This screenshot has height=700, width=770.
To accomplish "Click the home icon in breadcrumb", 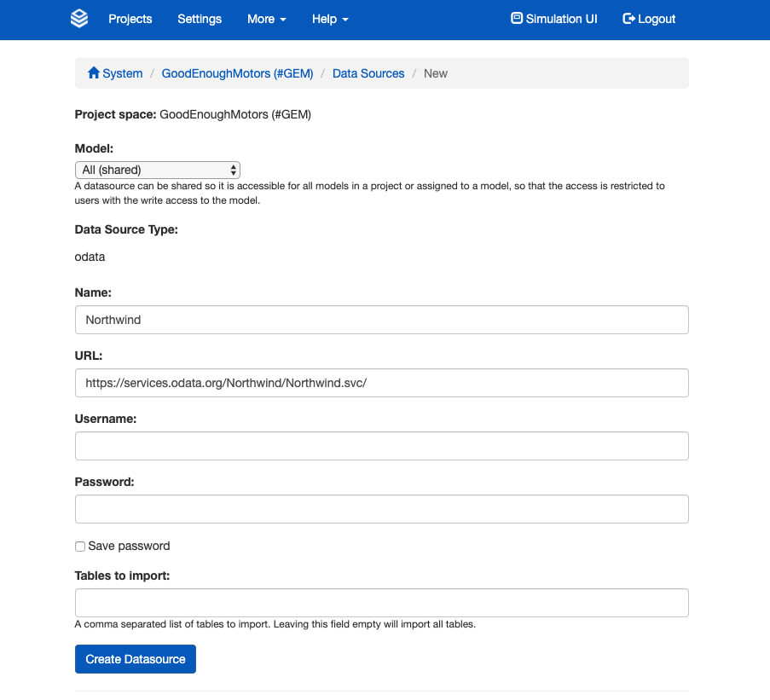I will click(x=94, y=73).
